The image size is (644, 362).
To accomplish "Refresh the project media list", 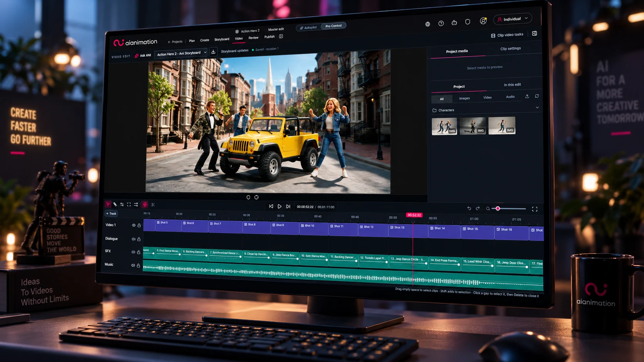I will click(x=537, y=96).
